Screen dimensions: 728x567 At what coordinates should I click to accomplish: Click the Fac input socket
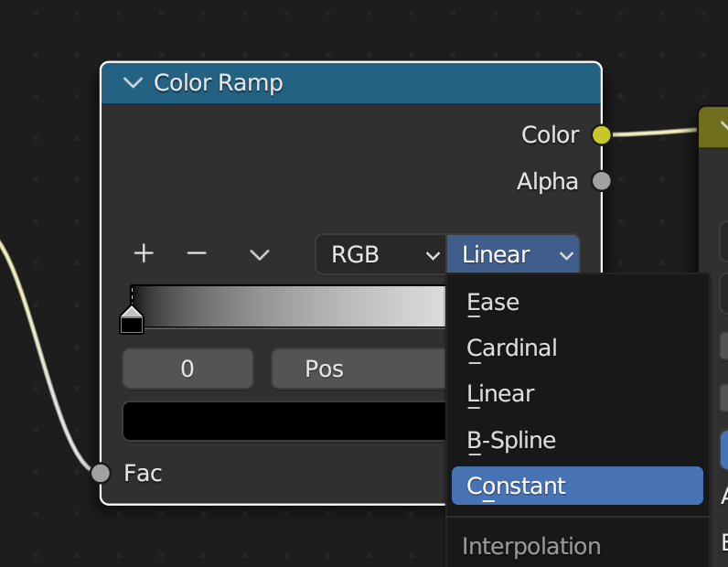click(101, 473)
